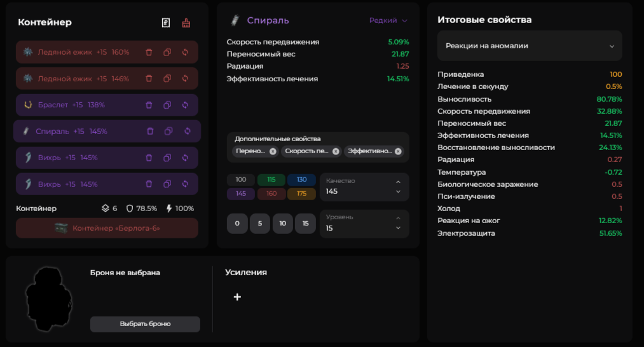Click Контейнер «Берлога-6» button

(107, 228)
